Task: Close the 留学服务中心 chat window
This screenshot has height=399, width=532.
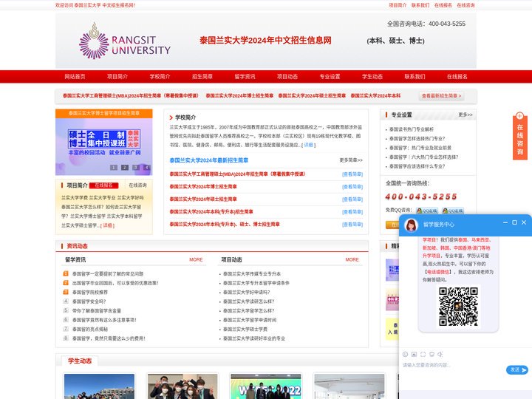Action: click(x=524, y=222)
